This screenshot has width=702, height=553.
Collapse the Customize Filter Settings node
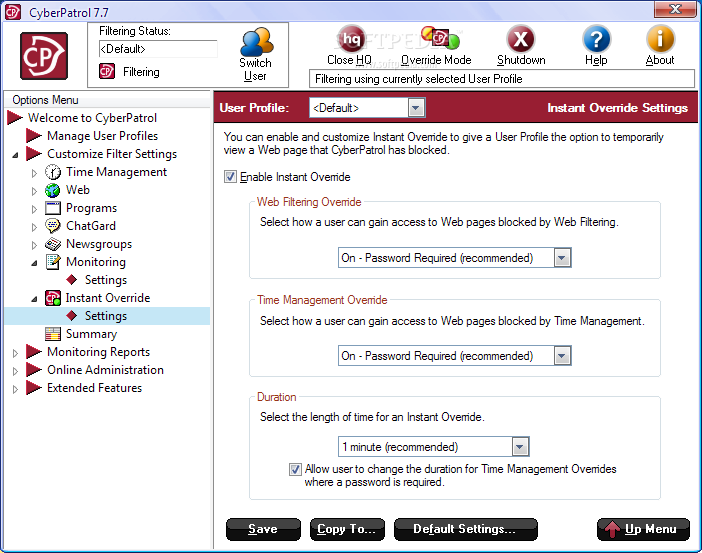pos(16,155)
